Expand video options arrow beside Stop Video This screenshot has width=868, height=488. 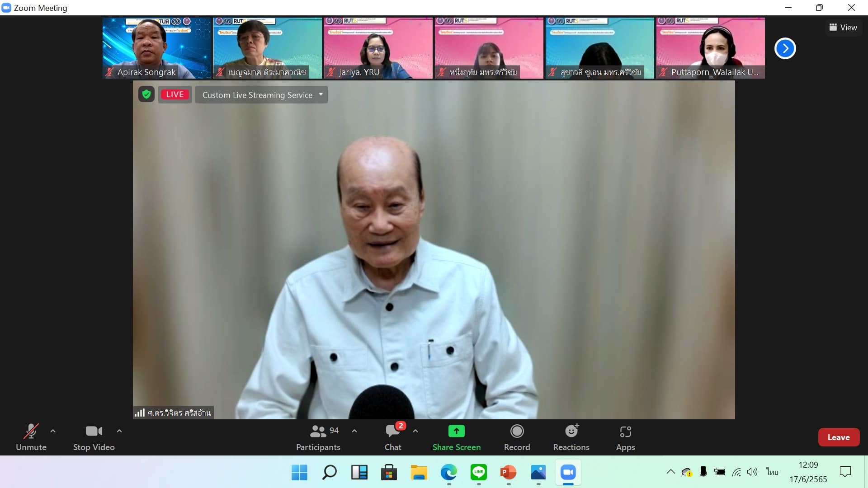tap(119, 431)
